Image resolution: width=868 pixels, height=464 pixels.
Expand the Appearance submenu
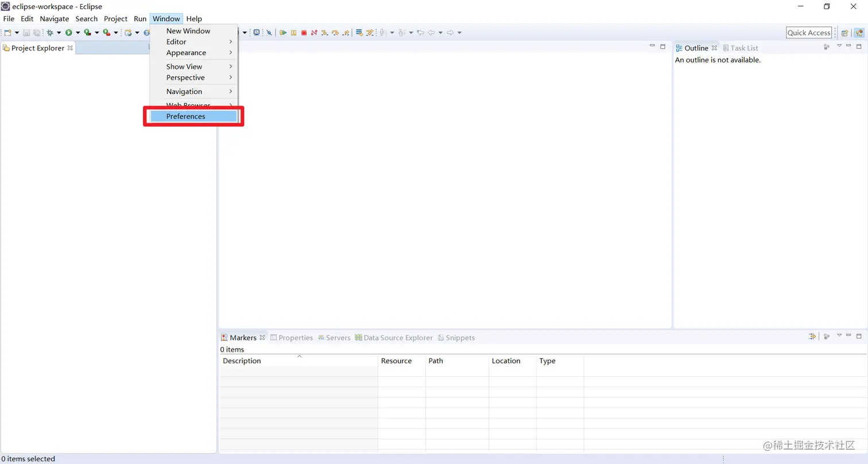click(193, 53)
